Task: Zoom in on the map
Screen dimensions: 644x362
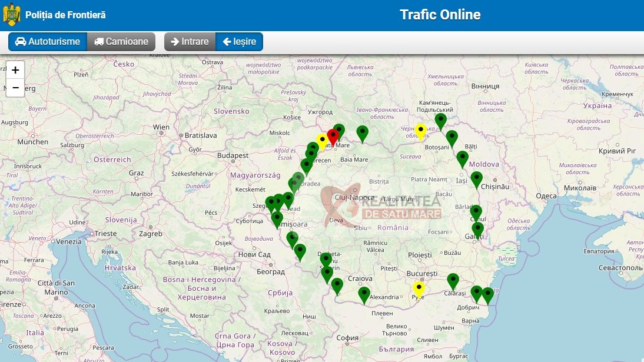Action: pyautogui.click(x=15, y=69)
